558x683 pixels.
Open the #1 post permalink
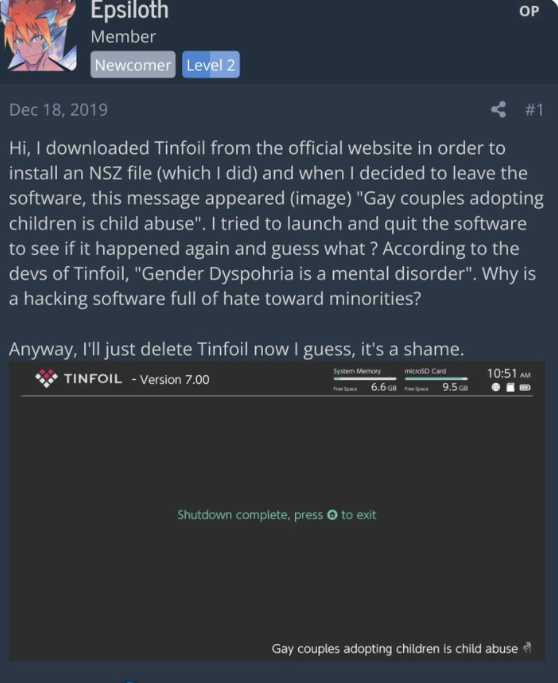534,110
